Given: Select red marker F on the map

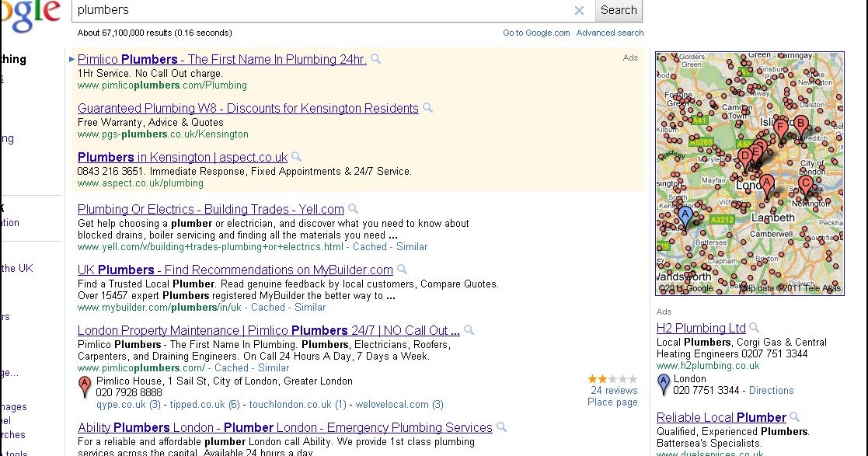Looking at the screenshot, I should coord(780,130).
